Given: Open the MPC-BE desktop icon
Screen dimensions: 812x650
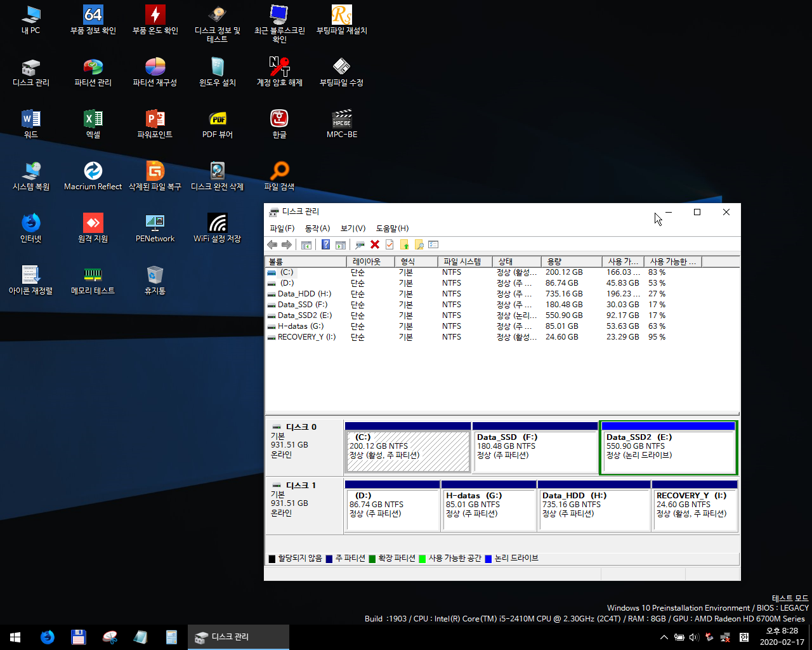Looking at the screenshot, I should (342, 124).
